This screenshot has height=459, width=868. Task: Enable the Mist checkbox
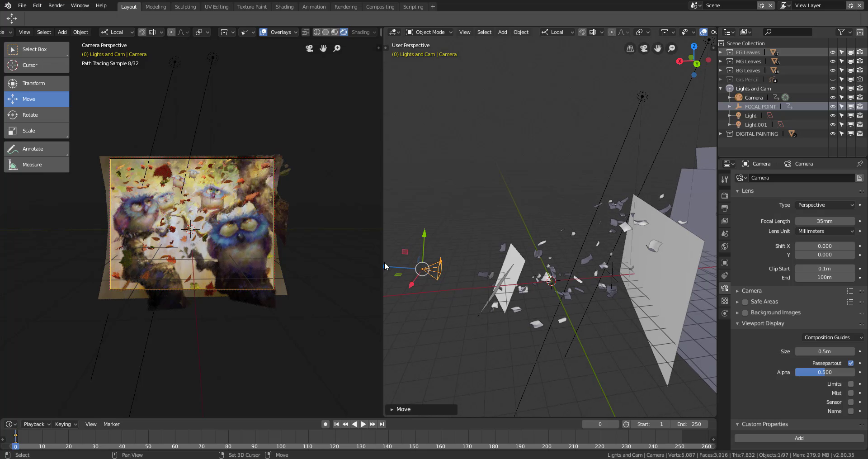pyautogui.click(x=851, y=393)
